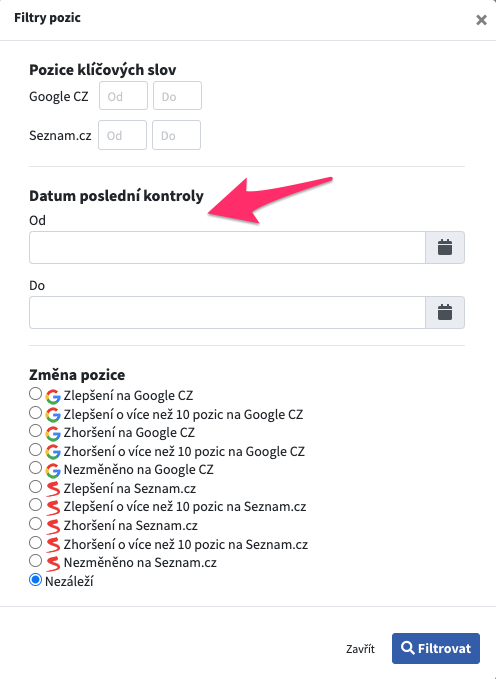This screenshot has height=679, width=496.
Task: Choose Zhoršení o více než 10 pozic na Seznam.cz
Action: [36, 543]
